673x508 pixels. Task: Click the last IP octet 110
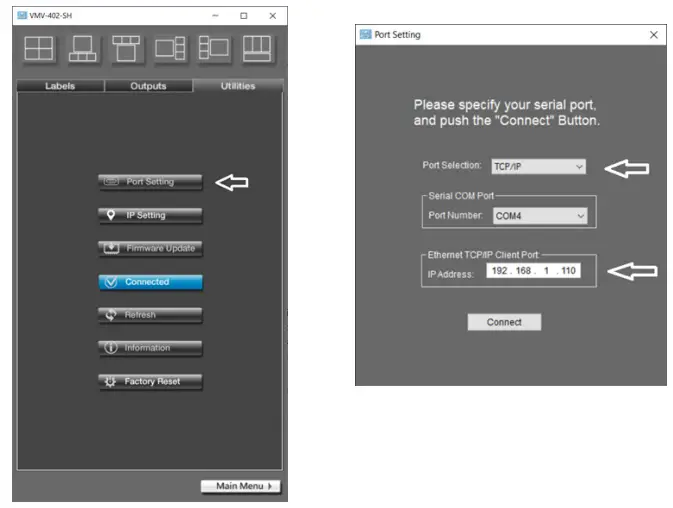pyautogui.click(x=568, y=271)
